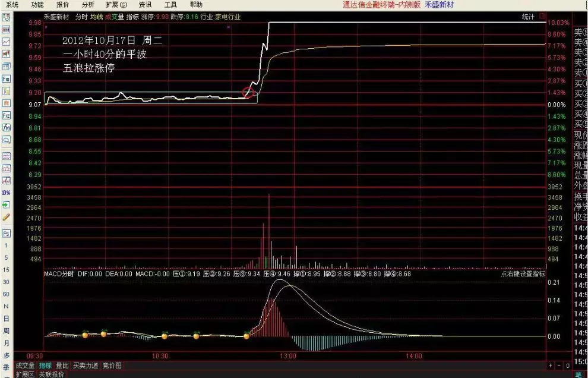
Task: Switch to daily 日 period
Action: click(6, 319)
